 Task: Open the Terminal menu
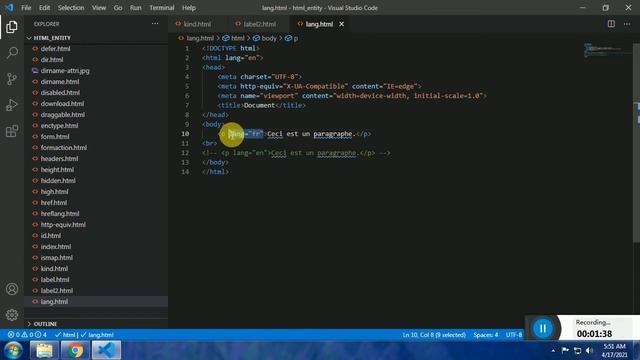tap(162, 8)
